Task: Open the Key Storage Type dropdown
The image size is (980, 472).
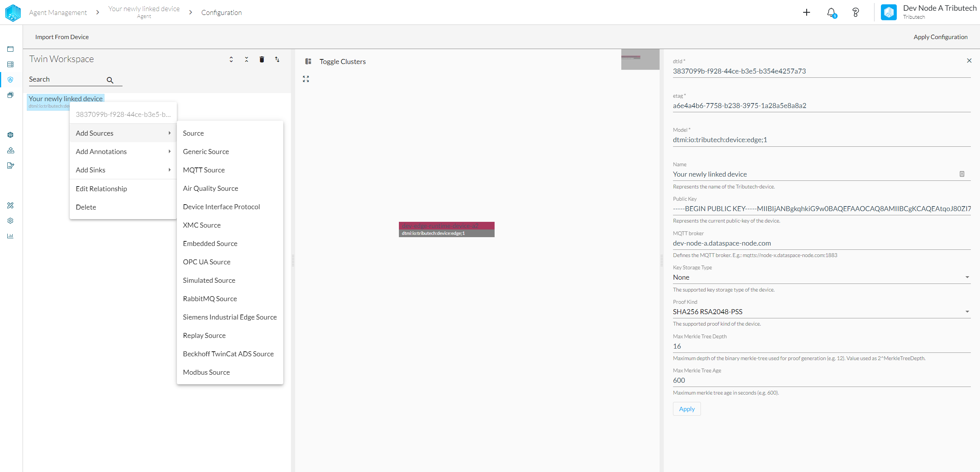Action: [822, 277]
